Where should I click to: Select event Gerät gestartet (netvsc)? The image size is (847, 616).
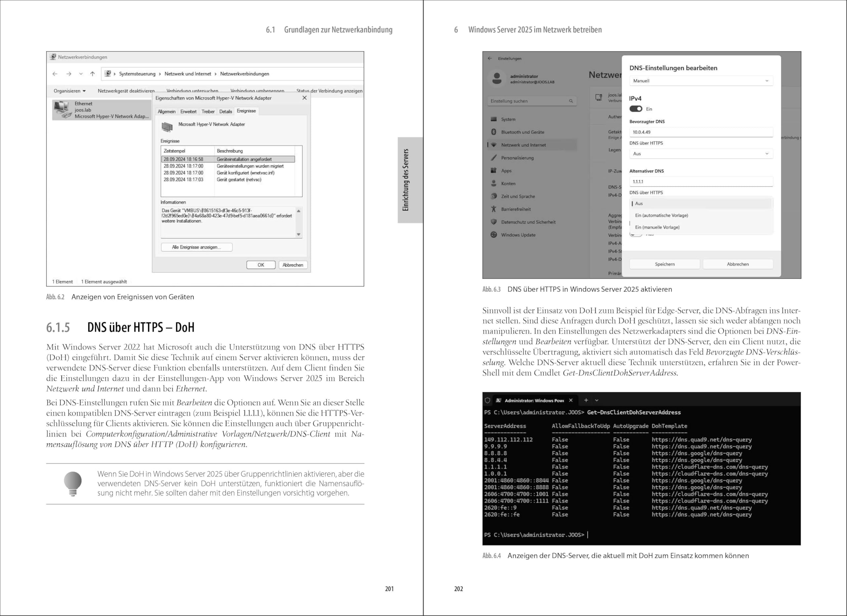228,180
